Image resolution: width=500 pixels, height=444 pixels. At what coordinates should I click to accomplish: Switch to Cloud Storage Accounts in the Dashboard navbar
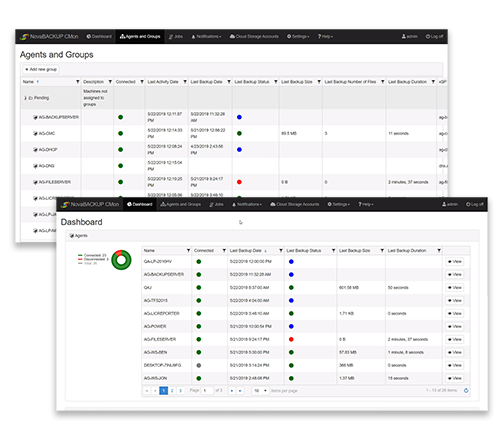click(x=295, y=204)
